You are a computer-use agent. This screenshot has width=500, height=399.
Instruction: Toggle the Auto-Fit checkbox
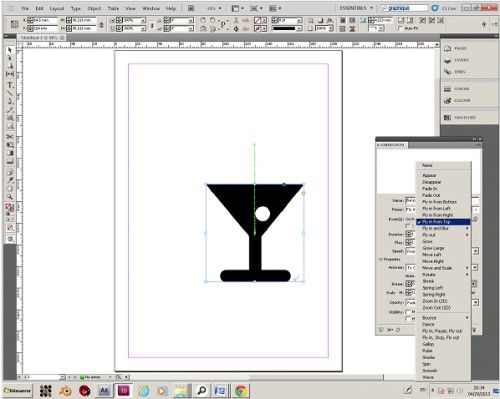[401, 29]
